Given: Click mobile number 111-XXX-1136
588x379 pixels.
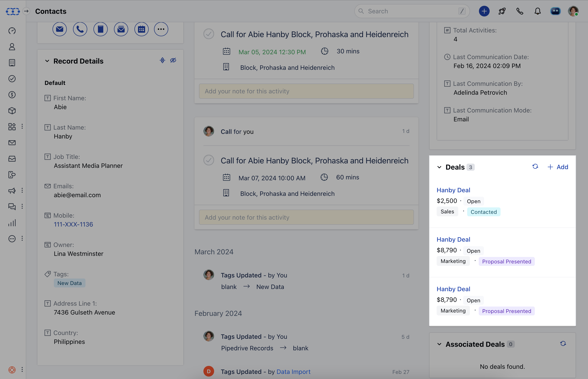Looking at the screenshot, I should click(x=73, y=224).
